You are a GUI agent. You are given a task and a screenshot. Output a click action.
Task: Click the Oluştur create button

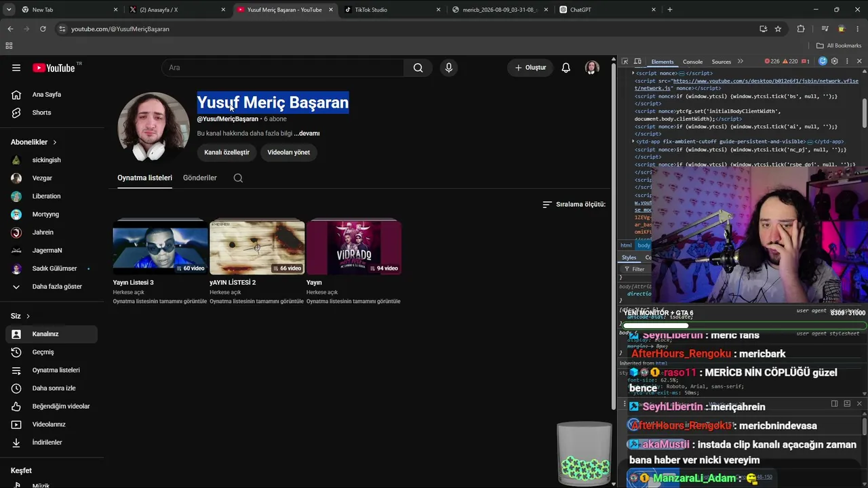tap(530, 68)
